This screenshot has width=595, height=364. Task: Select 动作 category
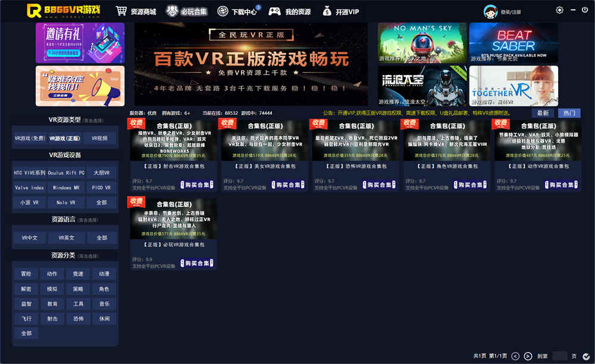[x=52, y=274]
